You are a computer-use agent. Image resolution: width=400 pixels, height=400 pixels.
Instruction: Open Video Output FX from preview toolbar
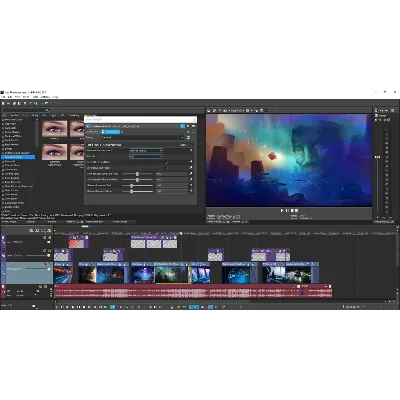coord(220,110)
